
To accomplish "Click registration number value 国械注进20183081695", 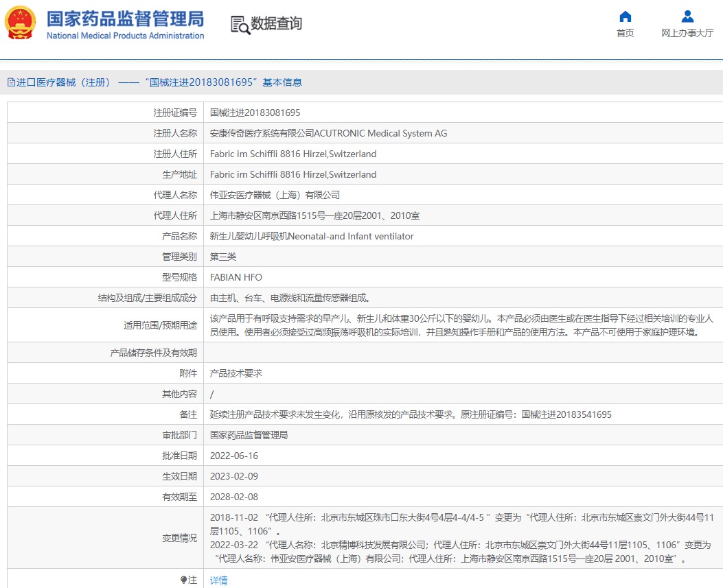I will 255,113.
